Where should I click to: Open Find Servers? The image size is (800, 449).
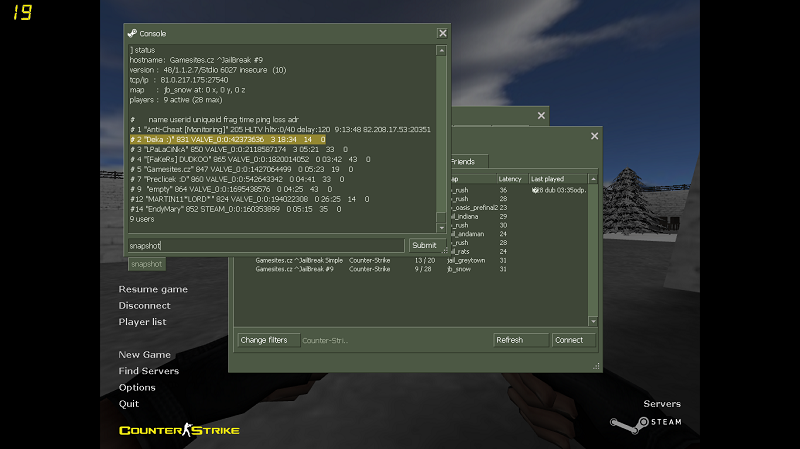148,371
